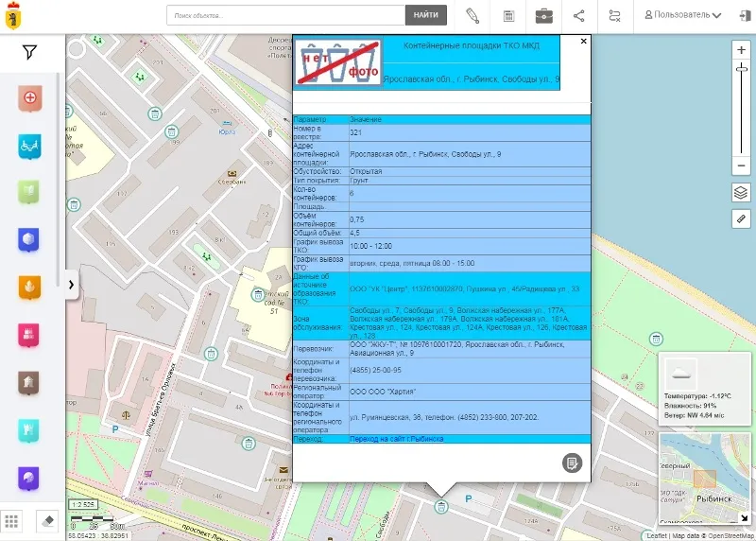The width and height of the screenshot is (756, 541).
Task: Open the briefcase icon in top toolbar
Action: pyautogui.click(x=544, y=15)
